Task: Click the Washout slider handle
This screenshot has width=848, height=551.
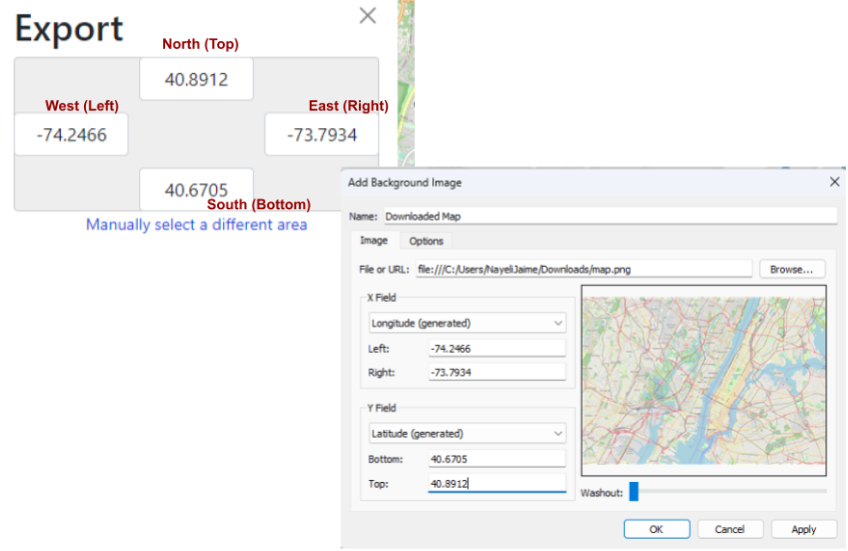Action: (x=633, y=492)
